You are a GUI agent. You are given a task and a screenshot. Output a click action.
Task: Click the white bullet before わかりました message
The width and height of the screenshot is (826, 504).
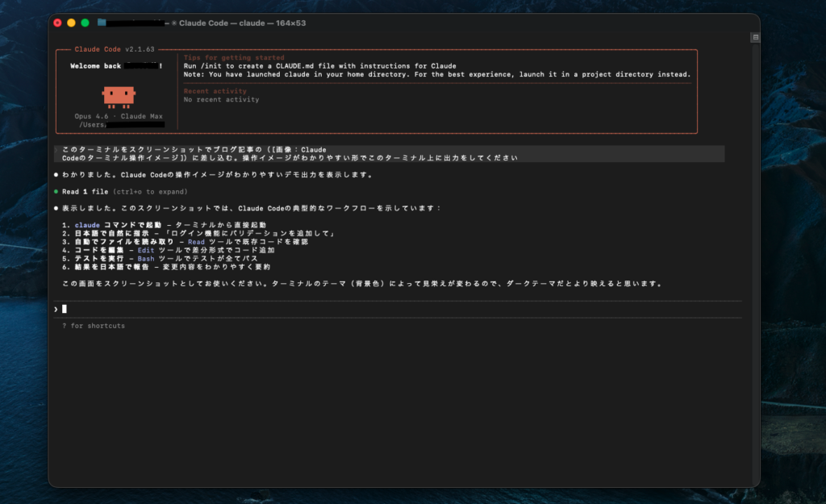(x=56, y=175)
